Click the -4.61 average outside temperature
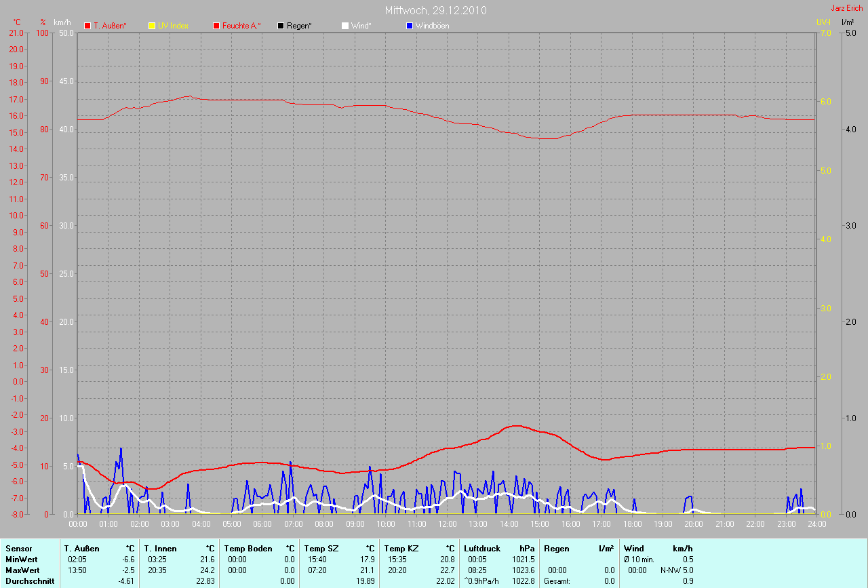 point(127,581)
